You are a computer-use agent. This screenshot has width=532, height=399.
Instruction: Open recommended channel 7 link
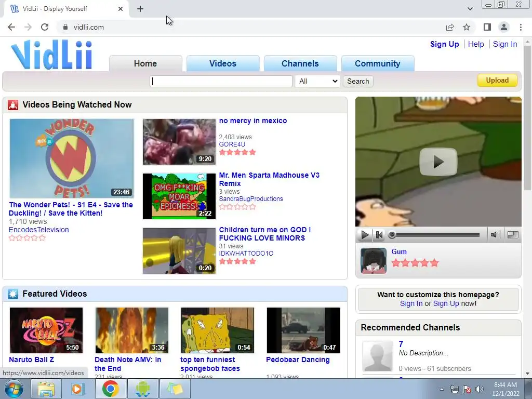(x=401, y=344)
